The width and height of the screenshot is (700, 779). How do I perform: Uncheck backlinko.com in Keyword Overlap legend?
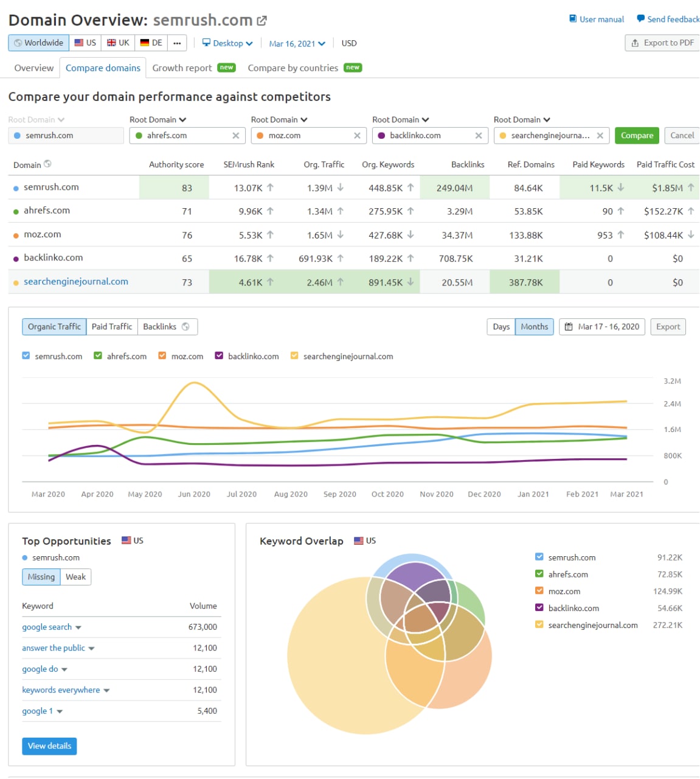click(539, 607)
